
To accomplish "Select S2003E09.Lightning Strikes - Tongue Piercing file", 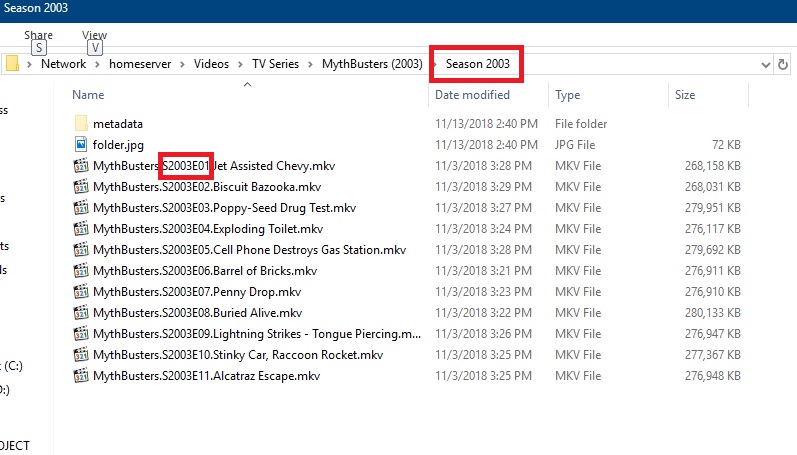I will click(x=257, y=334).
